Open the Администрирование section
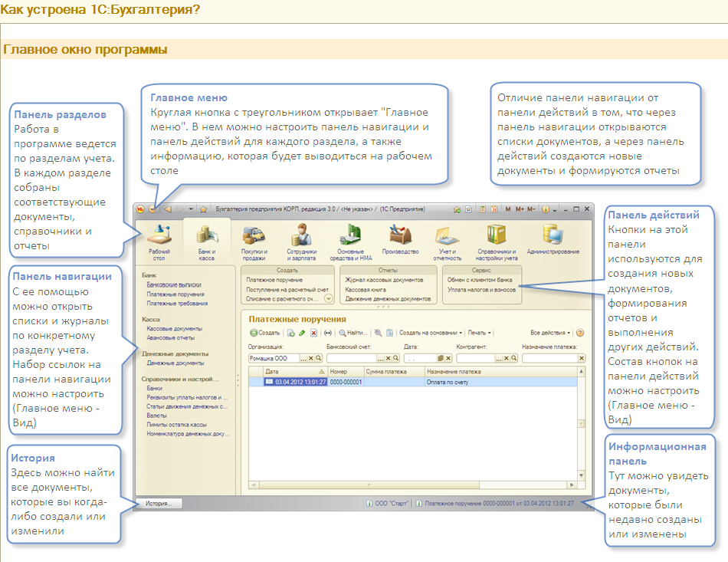 (x=553, y=239)
